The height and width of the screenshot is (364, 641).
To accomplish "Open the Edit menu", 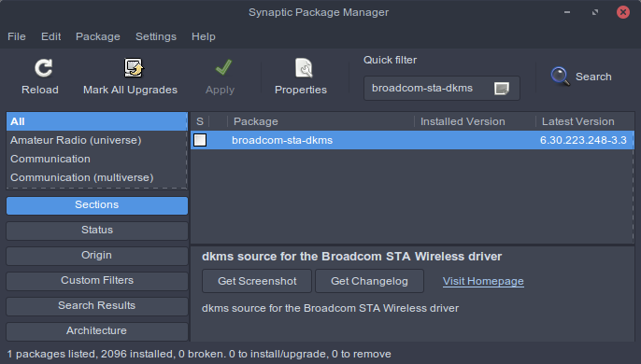I will [x=51, y=36].
